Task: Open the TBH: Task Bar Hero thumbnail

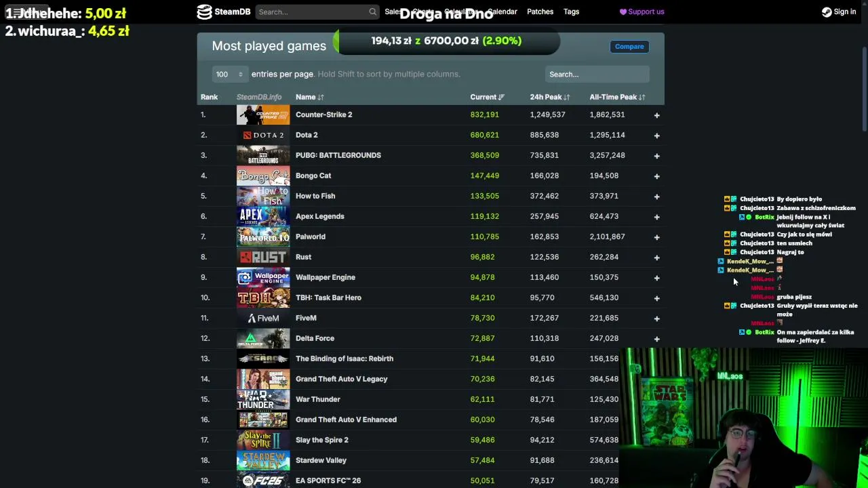Action: [263, 298]
